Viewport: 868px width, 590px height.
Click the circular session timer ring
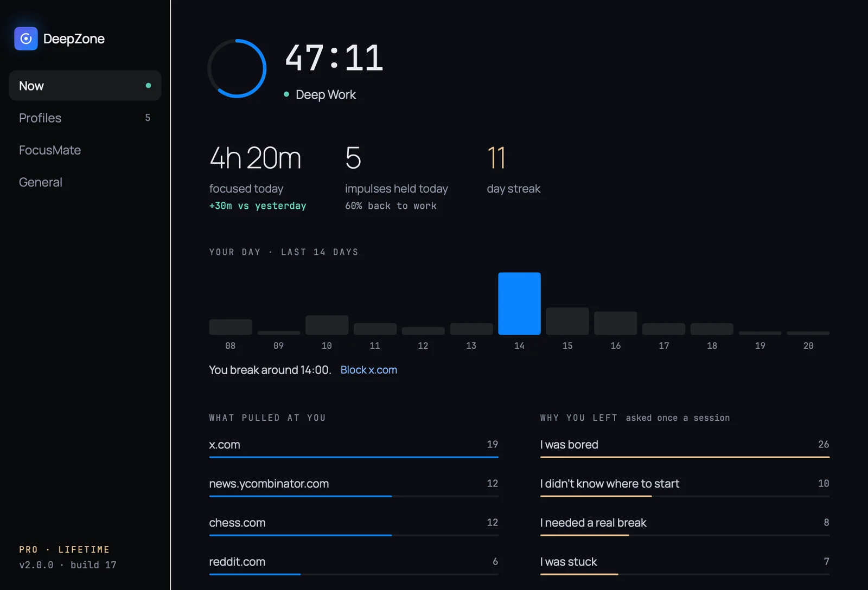(237, 68)
